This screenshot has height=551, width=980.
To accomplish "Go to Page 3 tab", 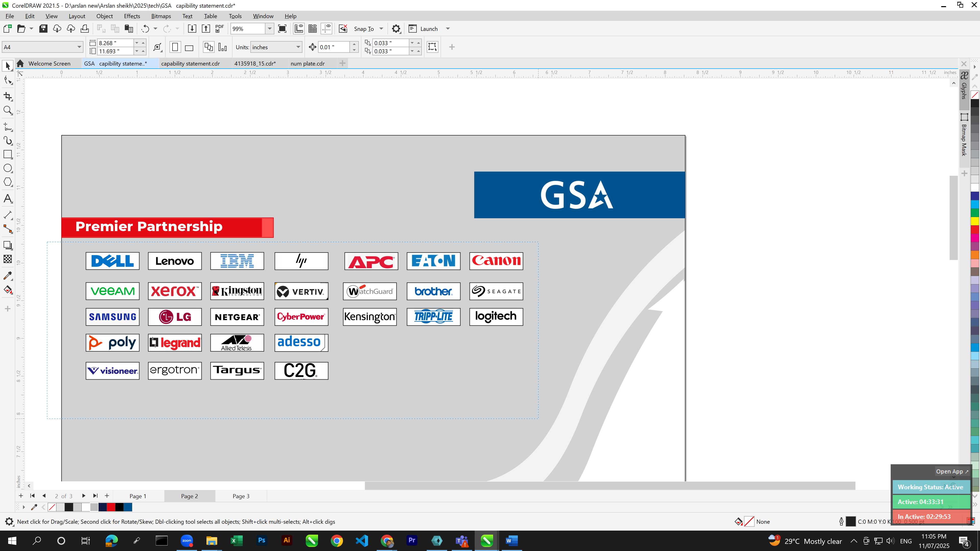I will click(x=241, y=496).
